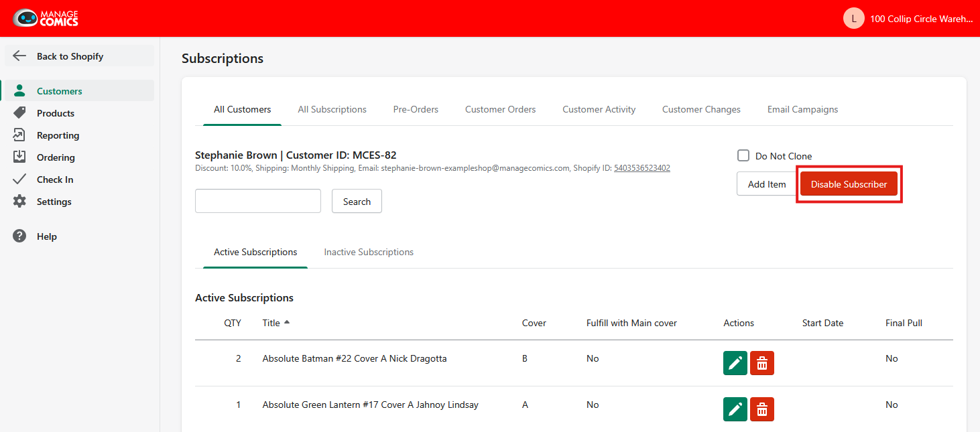980x432 pixels.
Task: Click the Check In checkmark icon
Action: click(19, 179)
